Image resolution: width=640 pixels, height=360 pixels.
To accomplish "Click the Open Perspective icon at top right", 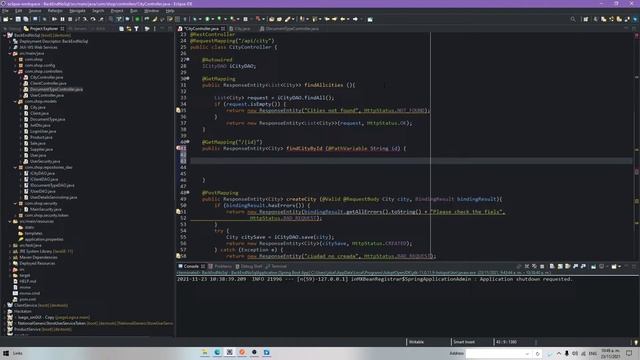I will click(x=586, y=19).
